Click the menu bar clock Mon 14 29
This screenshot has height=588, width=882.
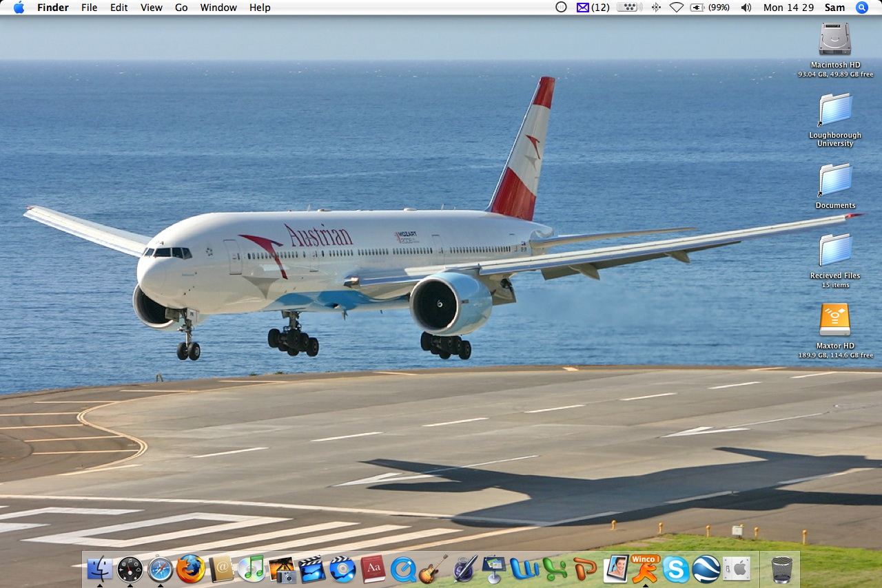pos(788,8)
